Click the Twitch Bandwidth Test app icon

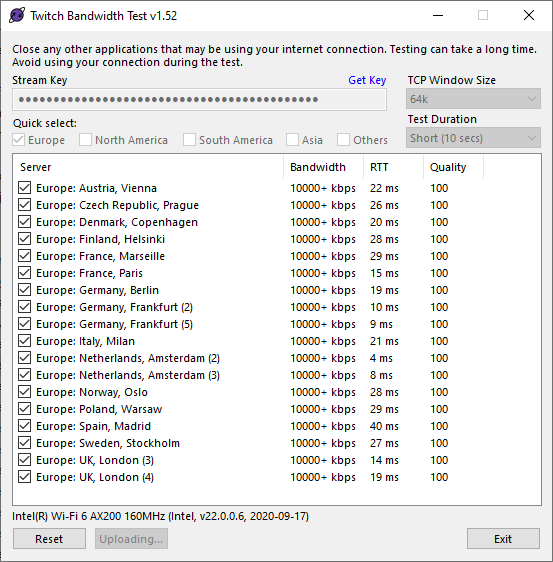17,15
